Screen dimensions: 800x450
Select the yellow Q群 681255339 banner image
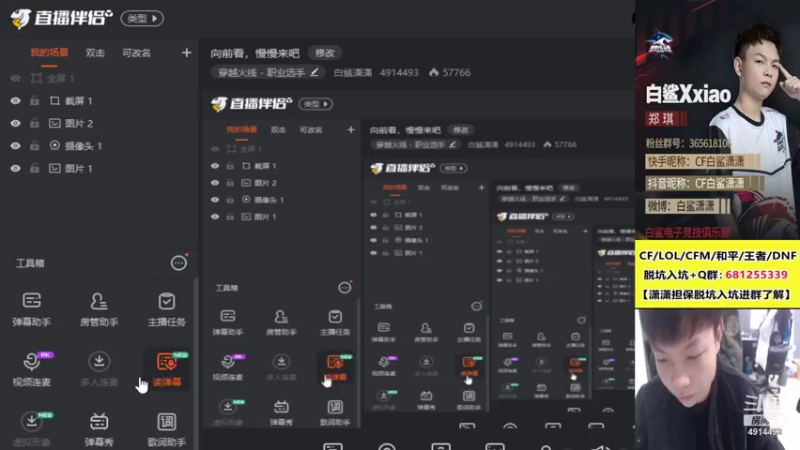(717, 274)
